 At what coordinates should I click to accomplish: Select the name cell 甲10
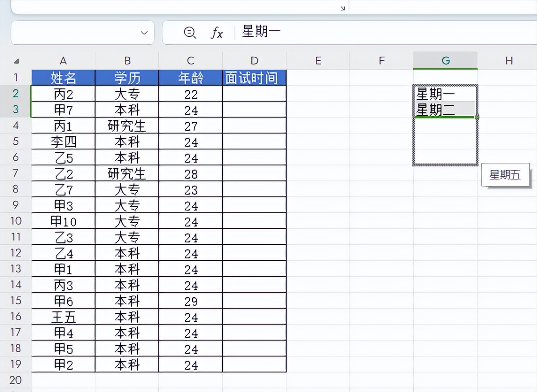point(63,221)
